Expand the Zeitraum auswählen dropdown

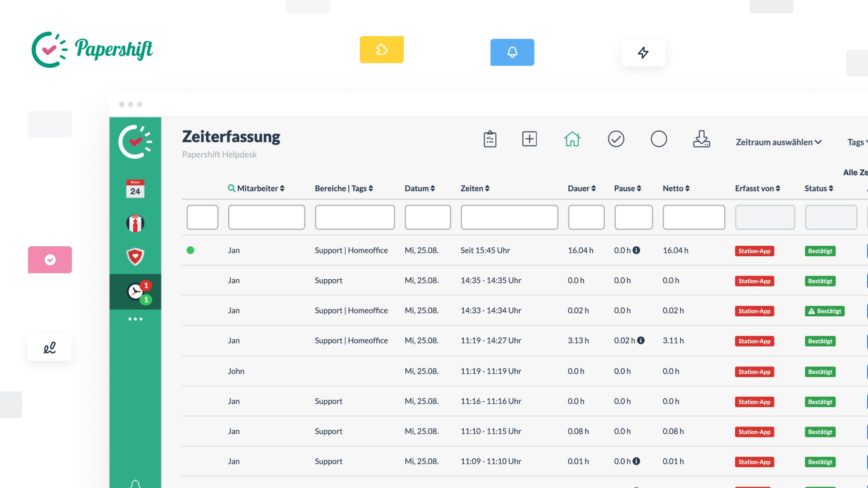[x=778, y=142]
